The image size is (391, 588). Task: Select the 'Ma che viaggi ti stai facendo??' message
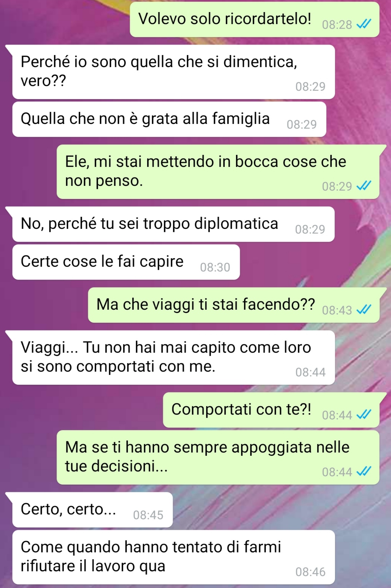234,305
